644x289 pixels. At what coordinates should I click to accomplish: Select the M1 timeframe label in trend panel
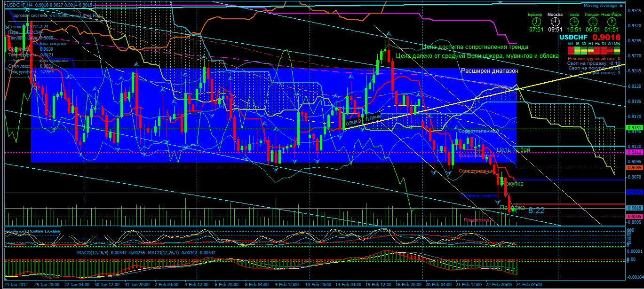(x=571, y=44)
